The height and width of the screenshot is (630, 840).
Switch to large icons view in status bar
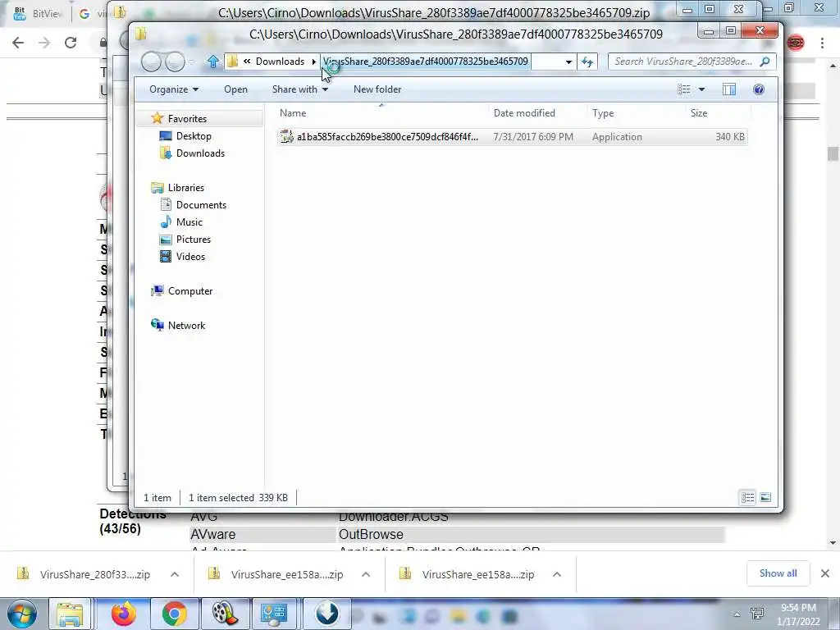[x=765, y=498]
